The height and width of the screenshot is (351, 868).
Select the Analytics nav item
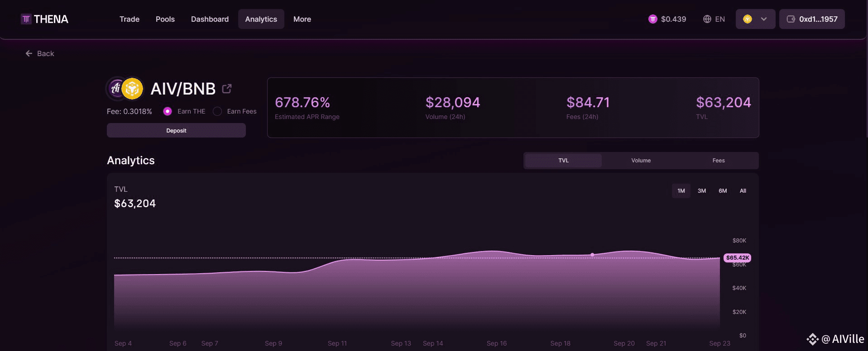pos(261,19)
